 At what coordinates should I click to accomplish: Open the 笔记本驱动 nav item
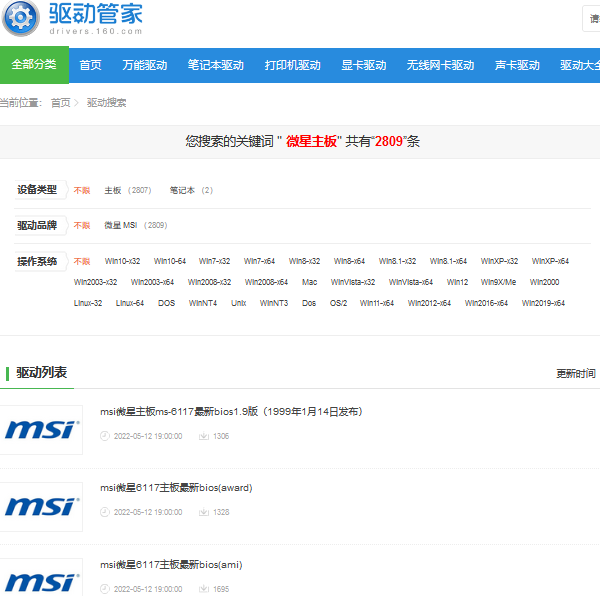tap(215, 65)
